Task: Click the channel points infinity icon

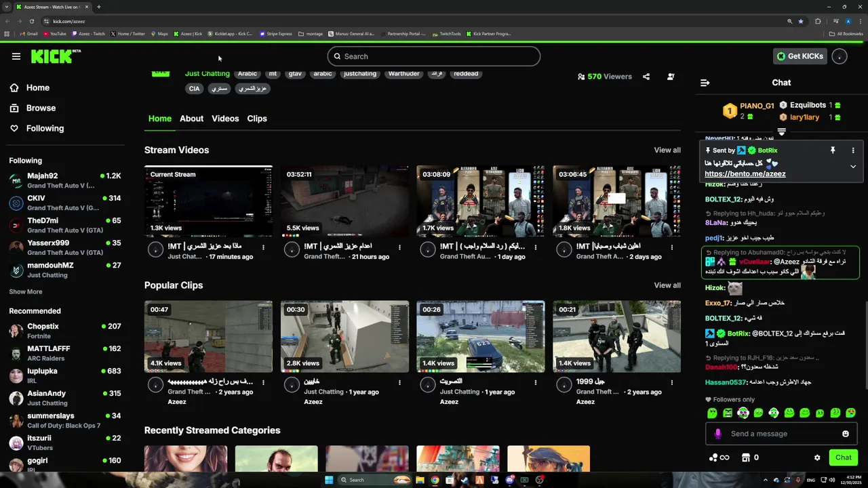Action: click(719, 457)
